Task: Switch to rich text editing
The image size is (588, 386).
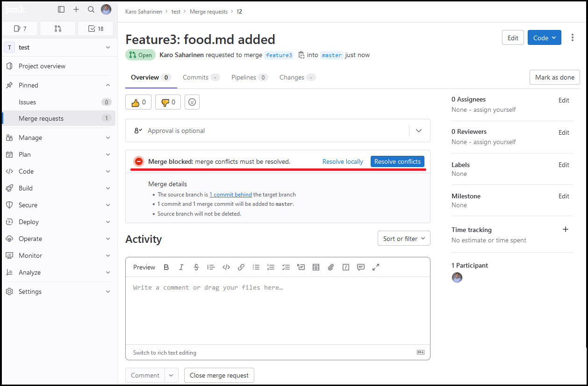Action: 165,353
